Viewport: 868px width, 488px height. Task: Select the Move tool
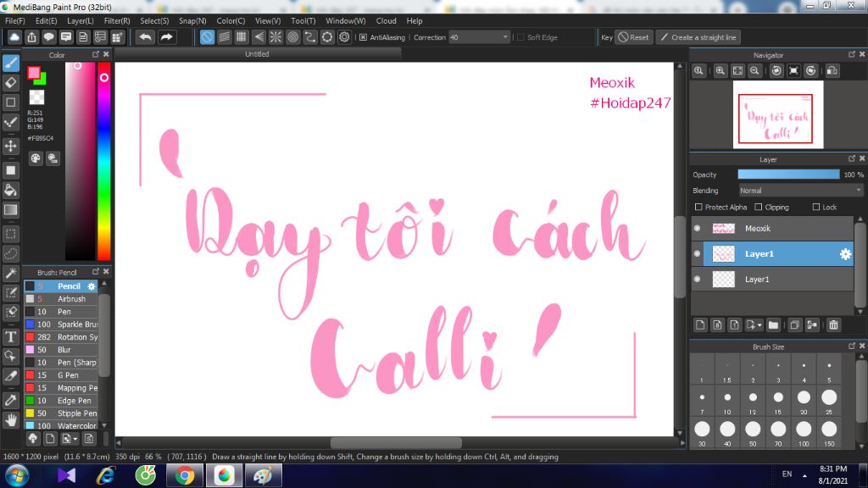click(10, 146)
